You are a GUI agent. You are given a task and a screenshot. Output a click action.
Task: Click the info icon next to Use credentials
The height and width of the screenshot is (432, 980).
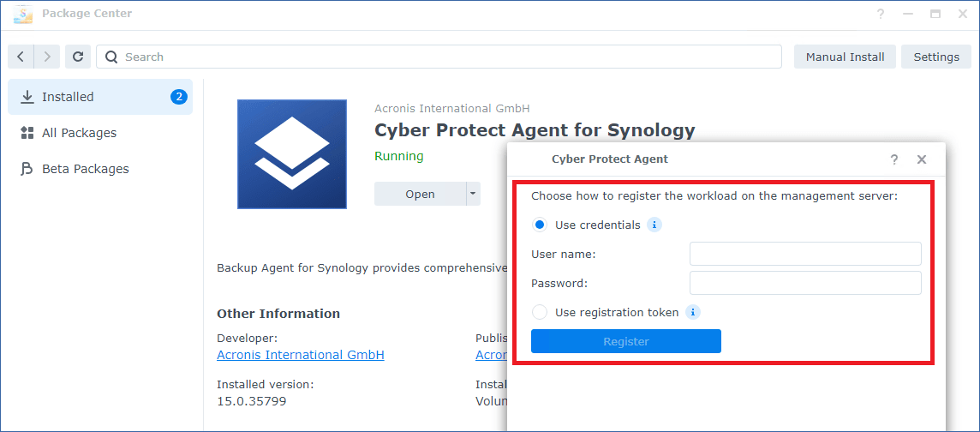click(x=654, y=225)
